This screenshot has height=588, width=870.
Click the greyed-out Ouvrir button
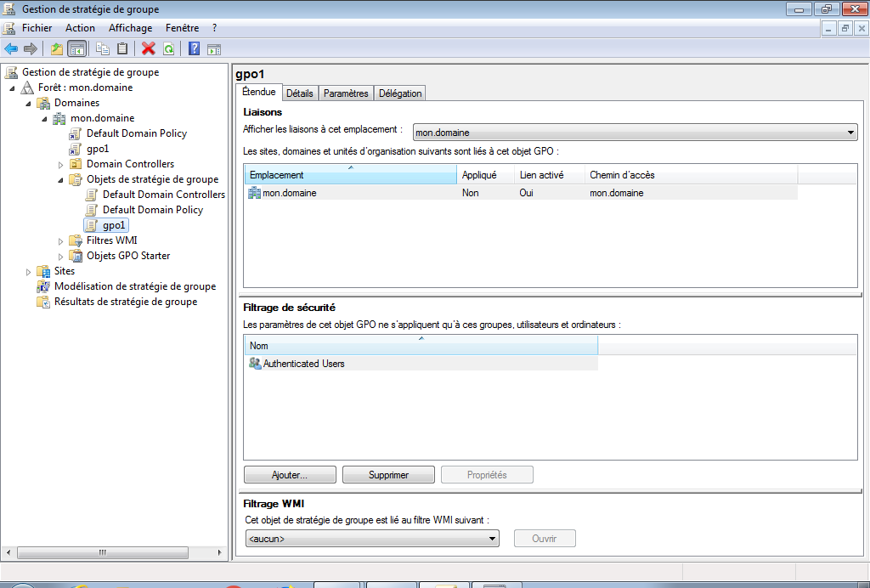(545, 539)
